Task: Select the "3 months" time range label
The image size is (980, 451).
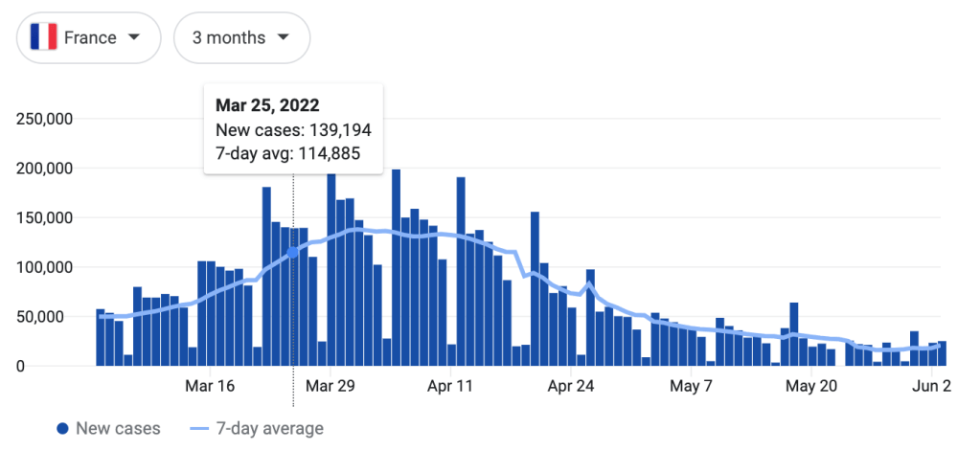Action: [228, 38]
